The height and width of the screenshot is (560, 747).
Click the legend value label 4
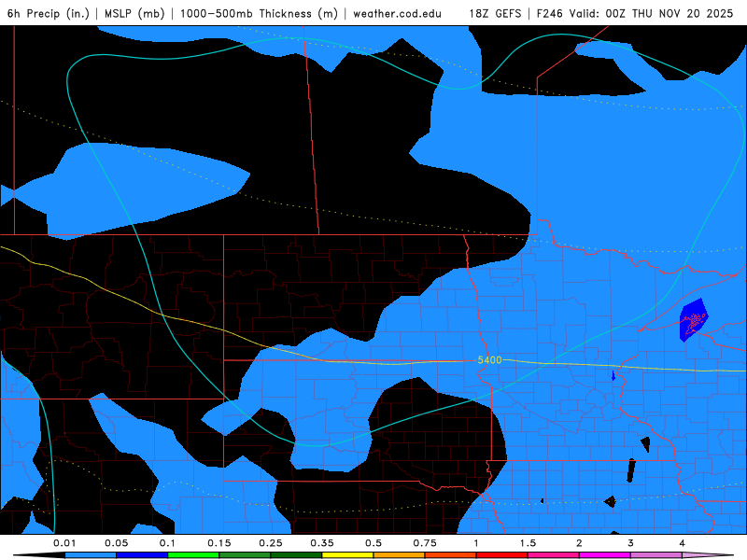pyautogui.click(x=683, y=543)
